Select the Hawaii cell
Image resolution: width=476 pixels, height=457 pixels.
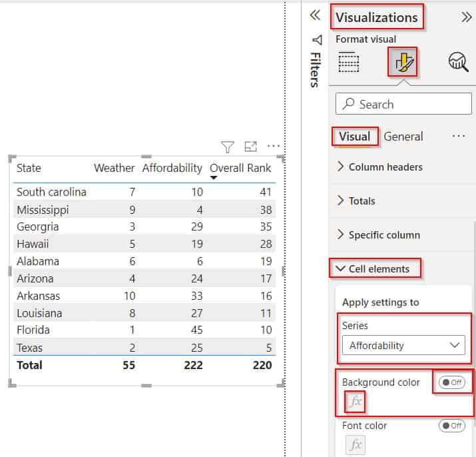33,244
